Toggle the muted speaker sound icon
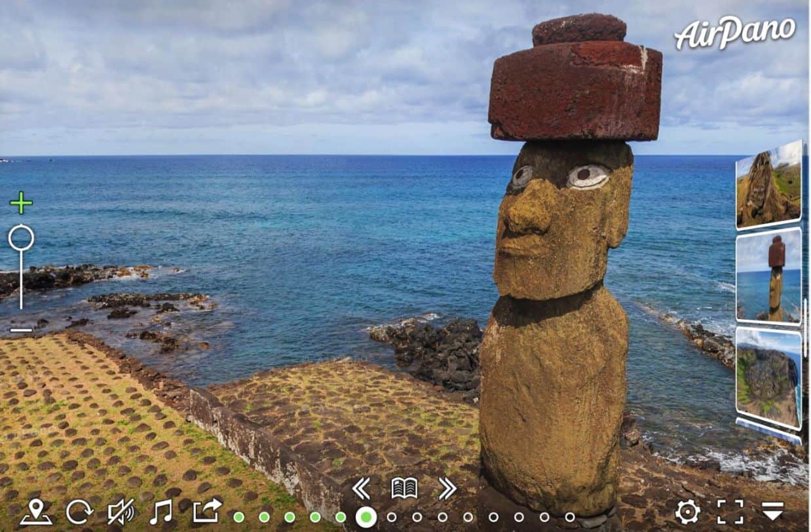The image size is (811, 532). click(x=121, y=512)
